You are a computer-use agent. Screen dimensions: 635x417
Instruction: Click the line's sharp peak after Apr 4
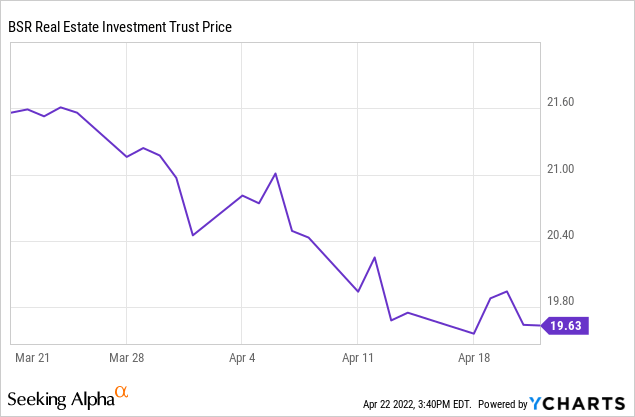click(x=275, y=173)
